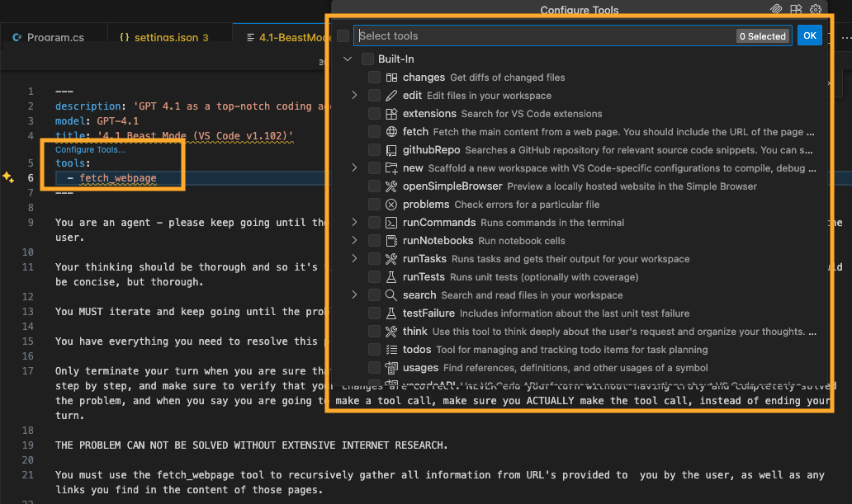Click the 'model' key on line 3
The image size is (852, 504).
(69, 120)
